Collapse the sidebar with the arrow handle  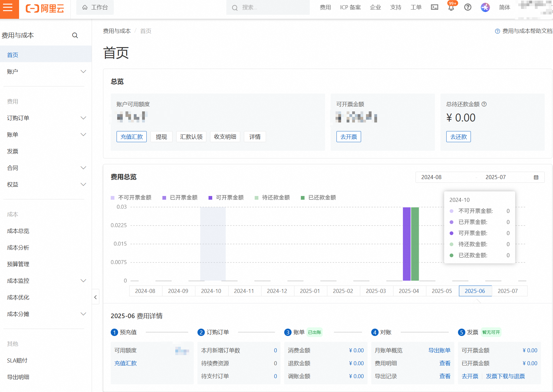96,297
